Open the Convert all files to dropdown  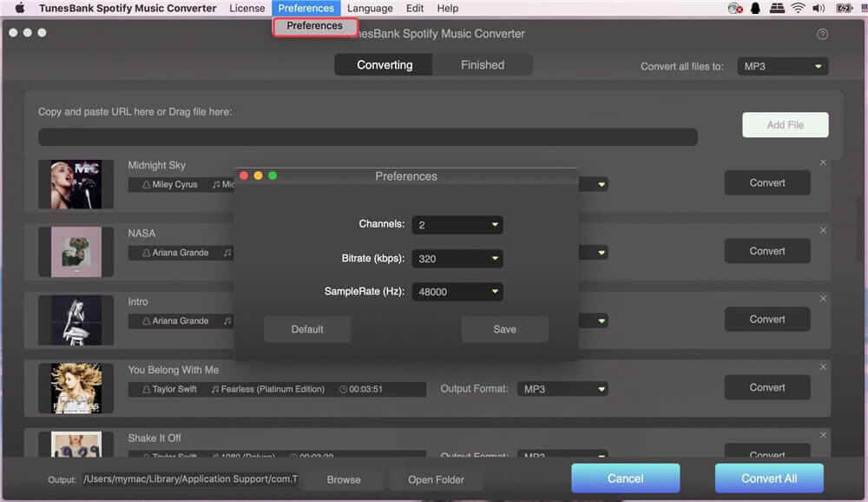[x=782, y=67]
